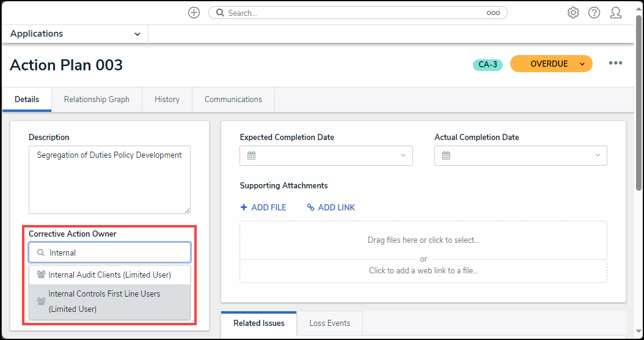Click the three-dot options in search bar
The image size is (644, 340).
pyautogui.click(x=493, y=13)
